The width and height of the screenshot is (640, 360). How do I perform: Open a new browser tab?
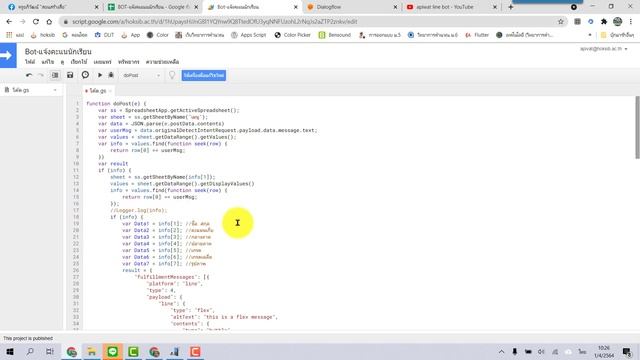pos(510,7)
